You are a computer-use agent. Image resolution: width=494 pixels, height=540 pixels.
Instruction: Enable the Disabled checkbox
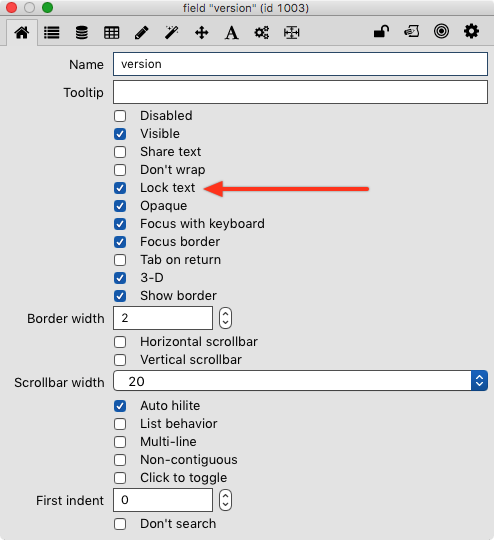pos(120,116)
